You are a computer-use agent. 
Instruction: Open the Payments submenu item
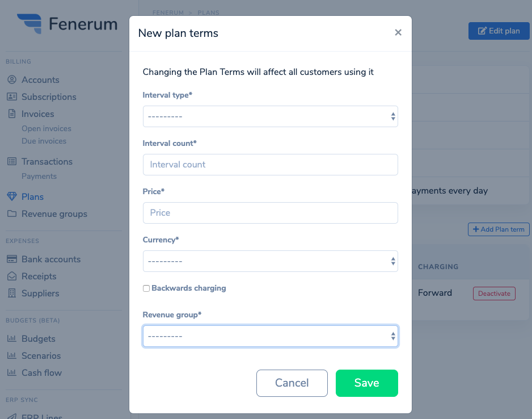(39, 176)
